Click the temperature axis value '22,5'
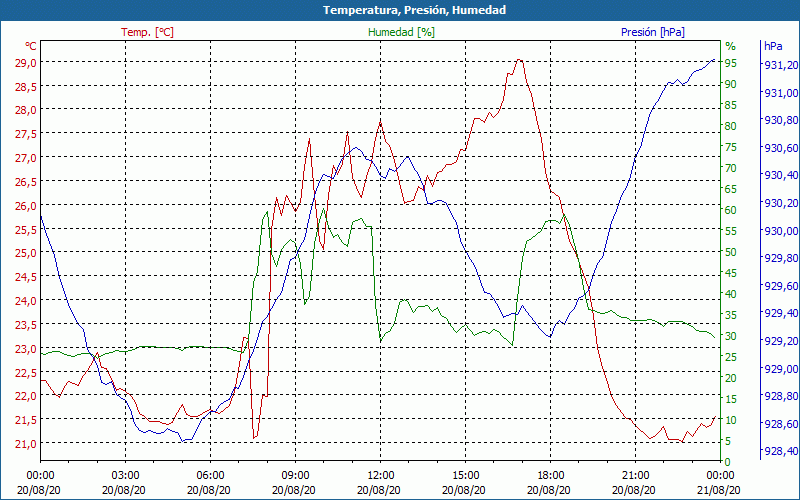800x500 pixels. (x=25, y=372)
